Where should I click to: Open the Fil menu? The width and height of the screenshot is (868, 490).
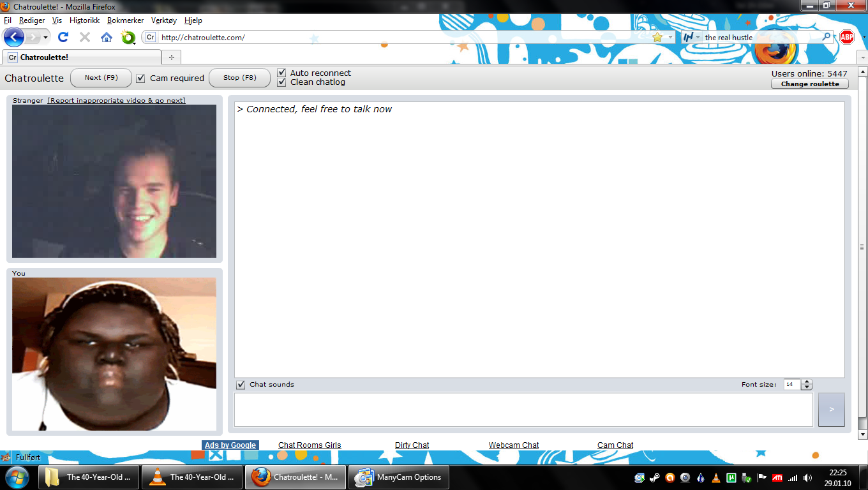point(8,20)
